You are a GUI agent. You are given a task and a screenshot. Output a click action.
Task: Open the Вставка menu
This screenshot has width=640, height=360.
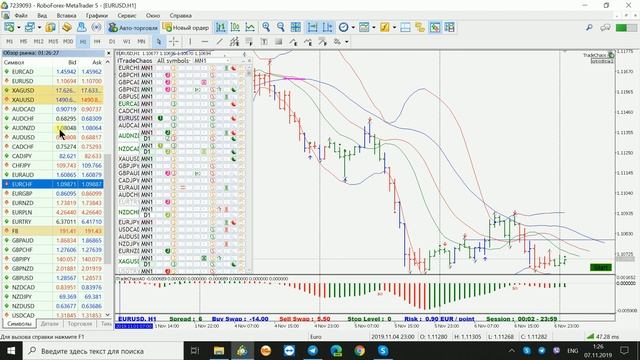click(x=66, y=16)
